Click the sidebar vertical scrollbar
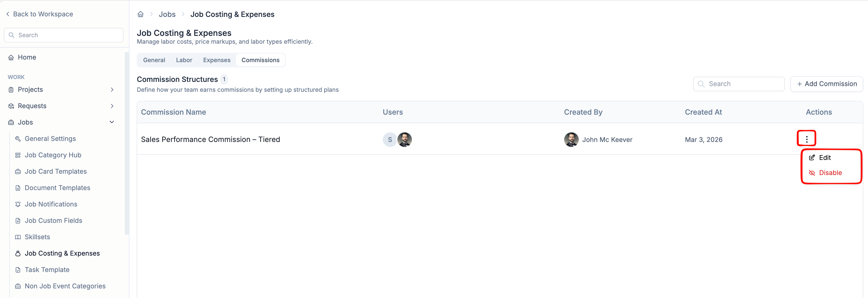Screen dimensions: 868x298 pyautogui.click(x=127, y=143)
